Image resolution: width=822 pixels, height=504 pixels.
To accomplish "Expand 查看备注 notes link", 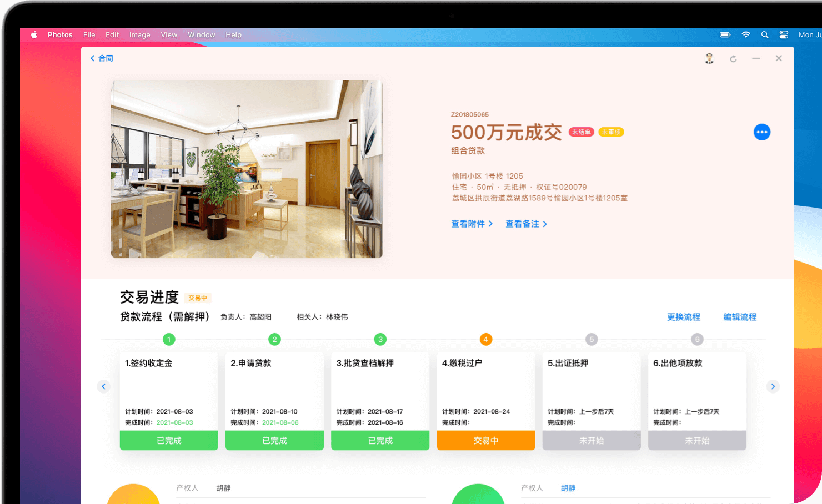I will 526,224.
